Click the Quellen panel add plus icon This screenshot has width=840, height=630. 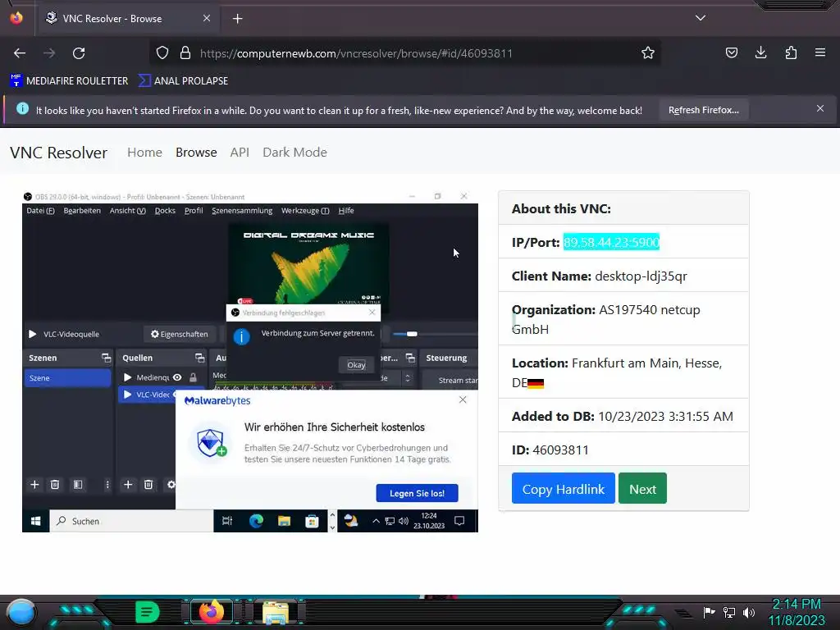[128, 484]
